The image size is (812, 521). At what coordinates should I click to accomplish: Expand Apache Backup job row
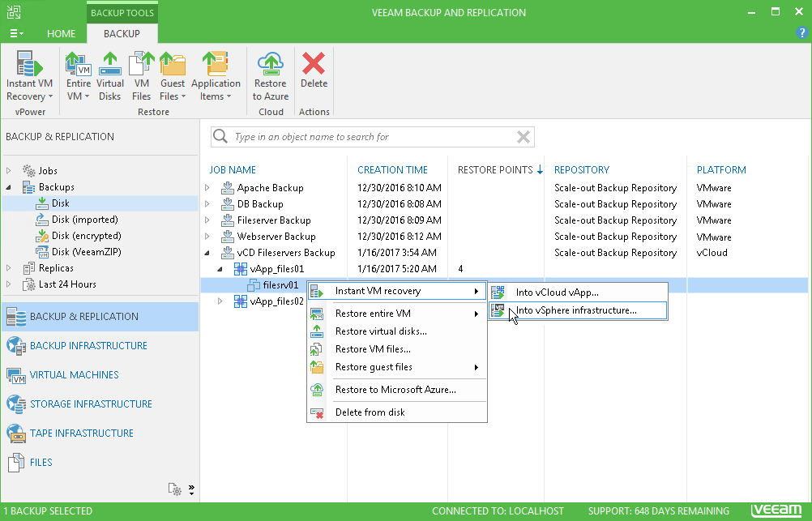[x=207, y=187]
